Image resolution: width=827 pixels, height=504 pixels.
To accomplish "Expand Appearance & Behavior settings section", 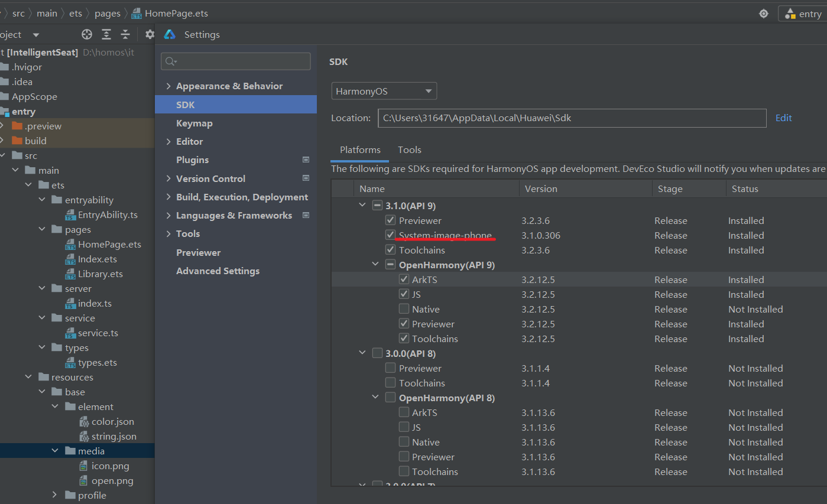I will 168,86.
